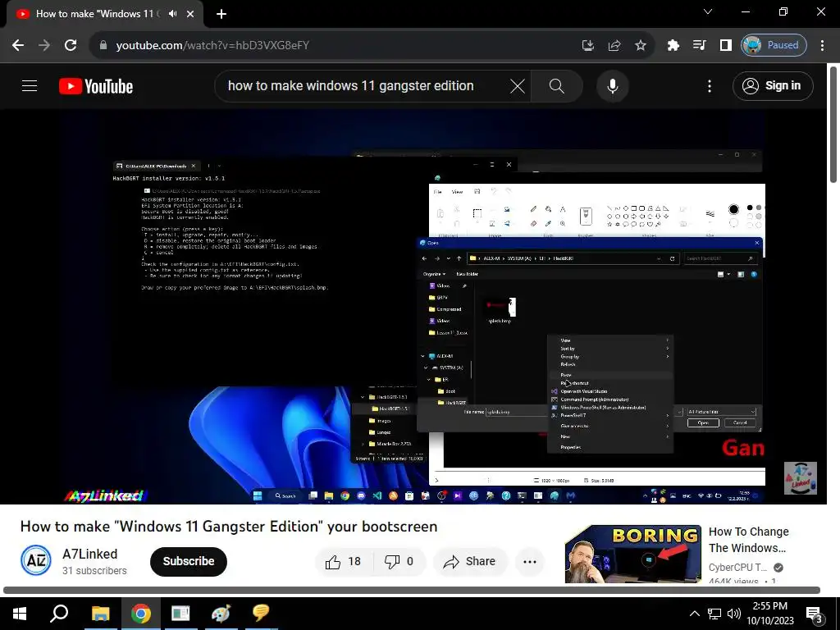Open more actions ellipsis under video
This screenshot has height=630, width=840.
pyautogui.click(x=530, y=561)
